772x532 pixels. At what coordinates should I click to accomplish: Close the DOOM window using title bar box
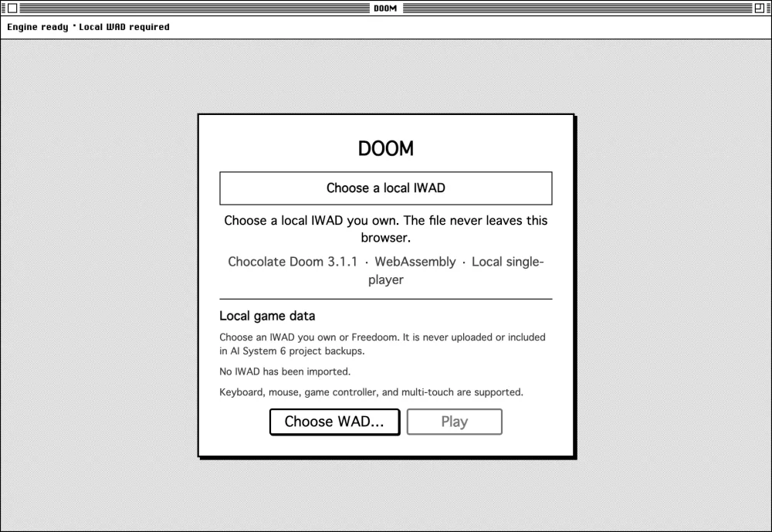pos(13,8)
